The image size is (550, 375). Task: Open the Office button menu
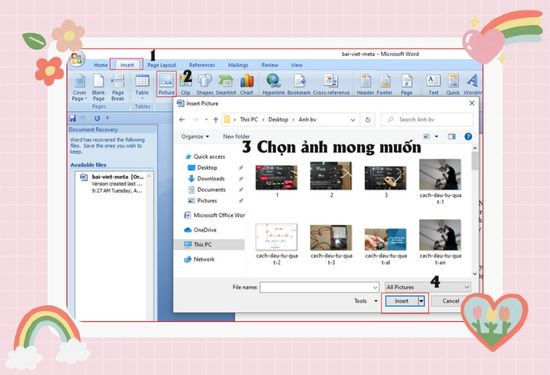[77, 58]
